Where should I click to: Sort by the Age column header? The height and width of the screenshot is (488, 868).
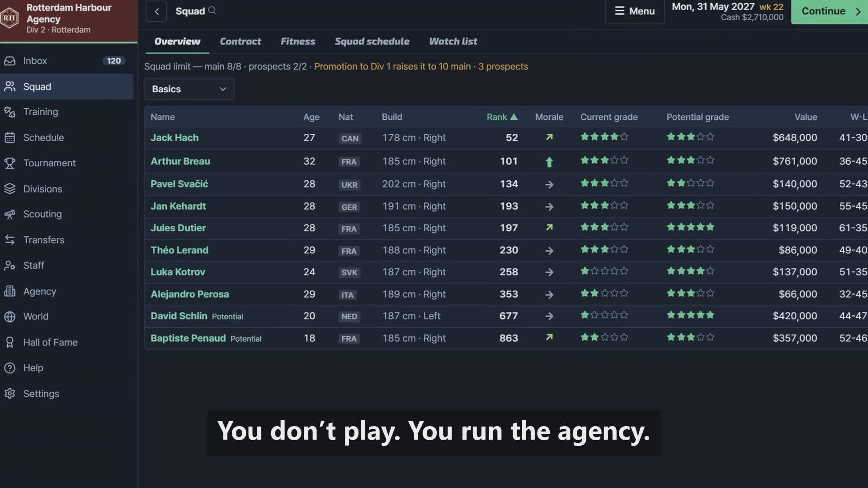(311, 117)
